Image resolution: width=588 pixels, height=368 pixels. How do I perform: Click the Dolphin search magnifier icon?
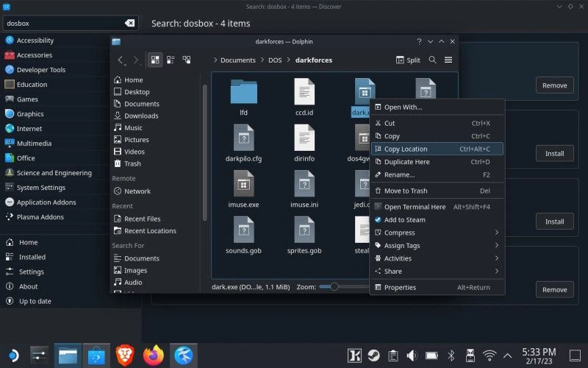pyautogui.click(x=432, y=60)
